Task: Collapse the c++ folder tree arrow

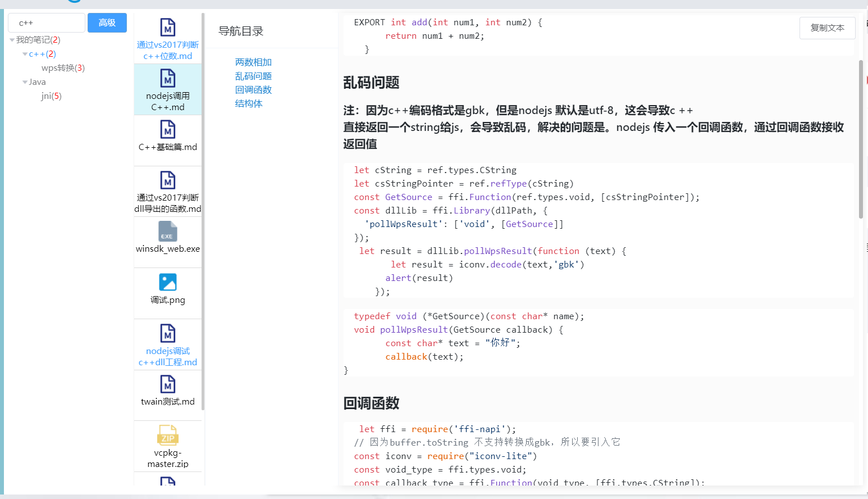Action: [x=25, y=54]
